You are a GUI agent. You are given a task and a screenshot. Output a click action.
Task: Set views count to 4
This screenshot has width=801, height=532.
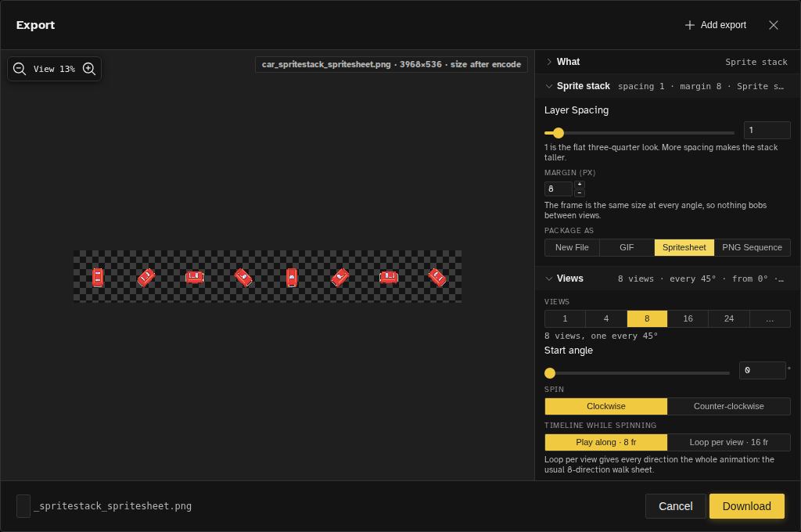coord(606,318)
